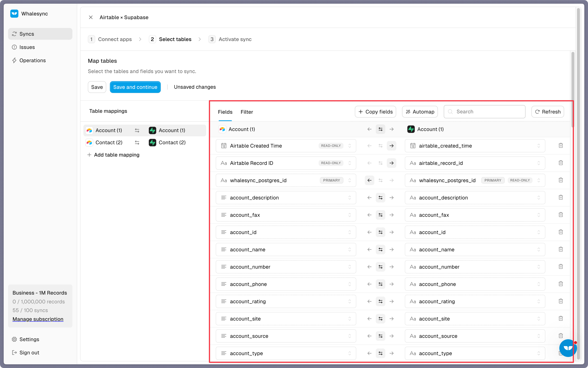The height and width of the screenshot is (368, 588).
Task: Click the Save button
Action: pyautogui.click(x=97, y=87)
